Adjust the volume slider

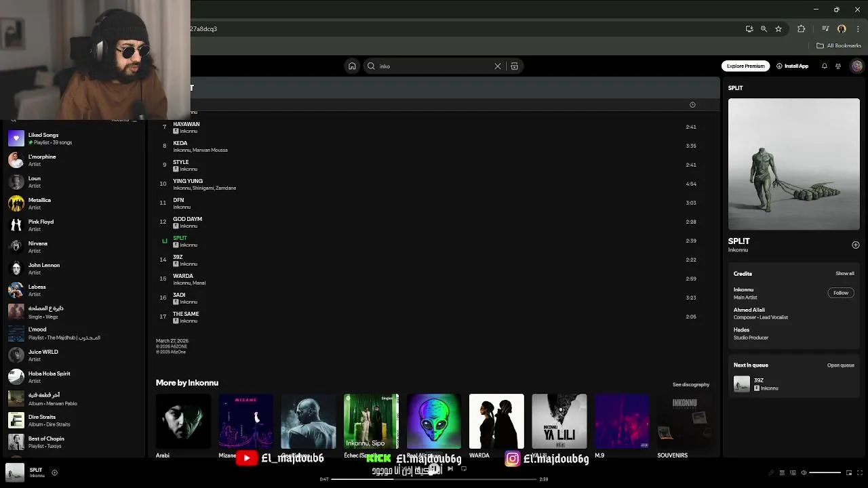pyautogui.click(x=825, y=472)
